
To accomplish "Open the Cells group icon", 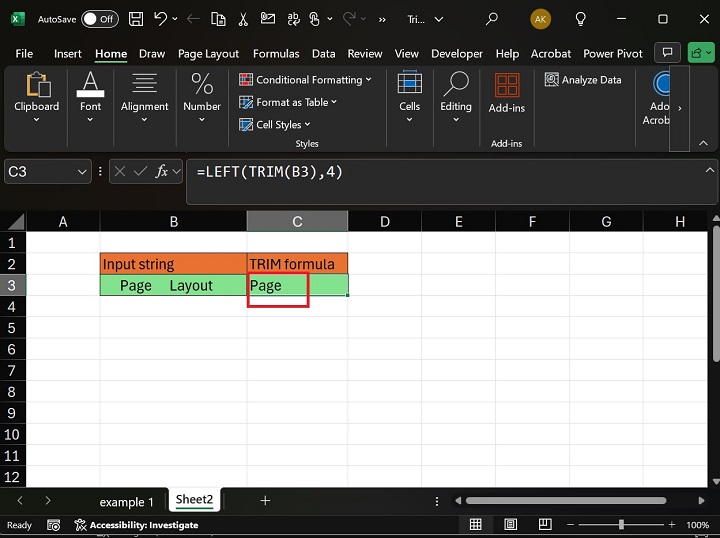I will (410, 86).
